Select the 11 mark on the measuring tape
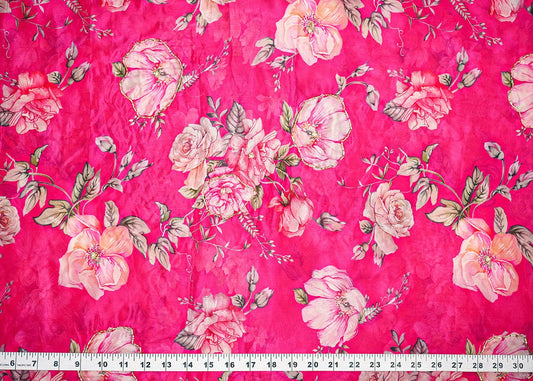Image resolution: width=533 pixels, height=381 pixels. pyautogui.click(x=124, y=364)
